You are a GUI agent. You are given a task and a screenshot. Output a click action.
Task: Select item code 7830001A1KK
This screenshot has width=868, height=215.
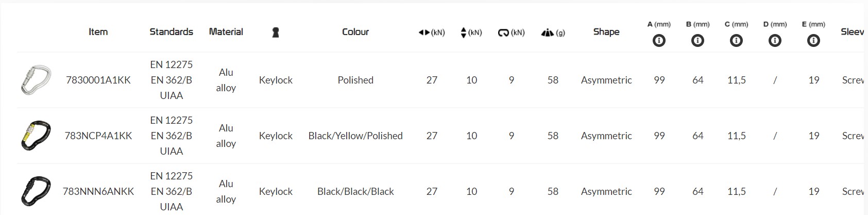[x=98, y=80]
